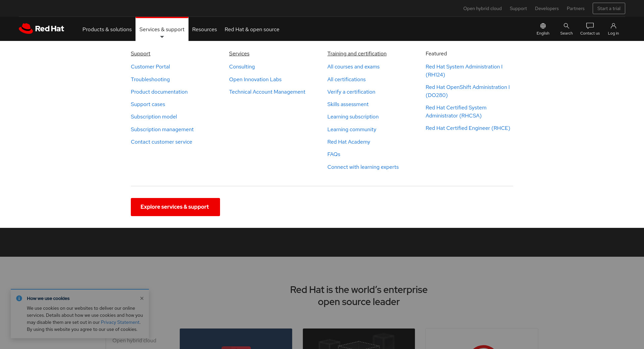Open Verify a certification link
Viewport: 644px width, 349px height.
(x=351, y=92)
